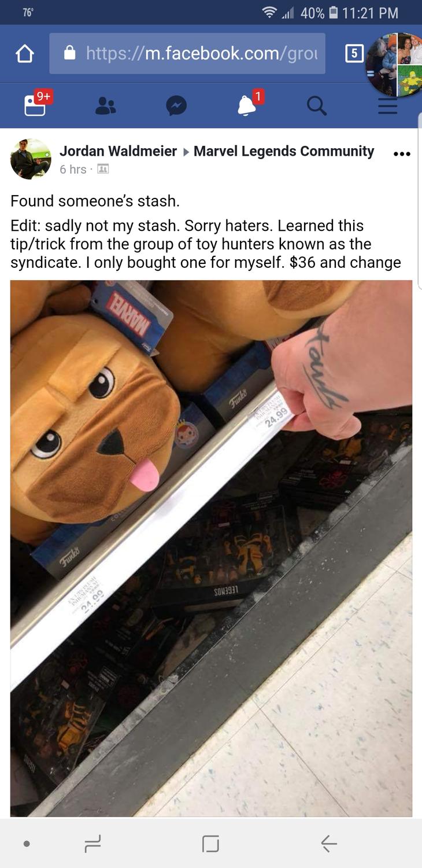Tap the group audience icon beside timestamp
The width and height of the screenshot is (422, 868).
click(x=103, y=169)
